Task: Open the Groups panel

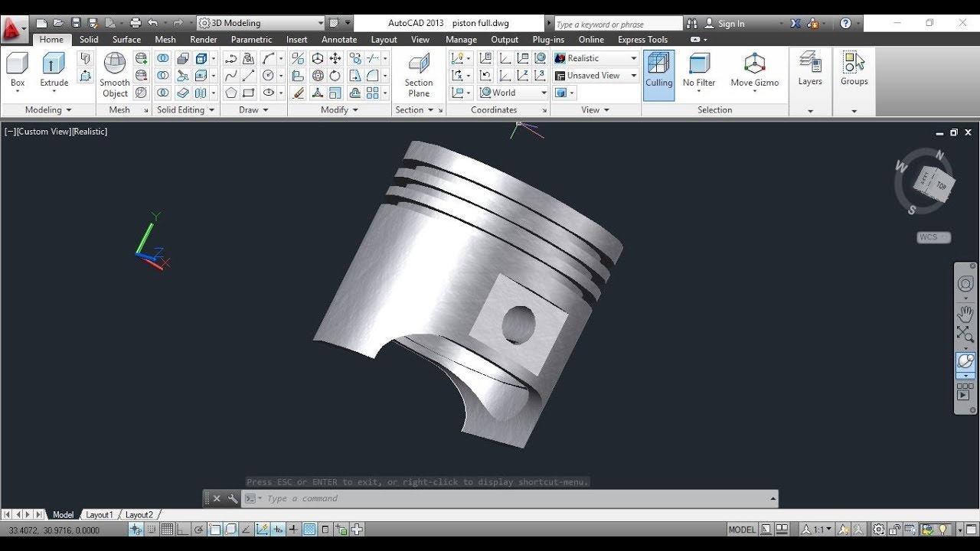Action: (853, 69)
